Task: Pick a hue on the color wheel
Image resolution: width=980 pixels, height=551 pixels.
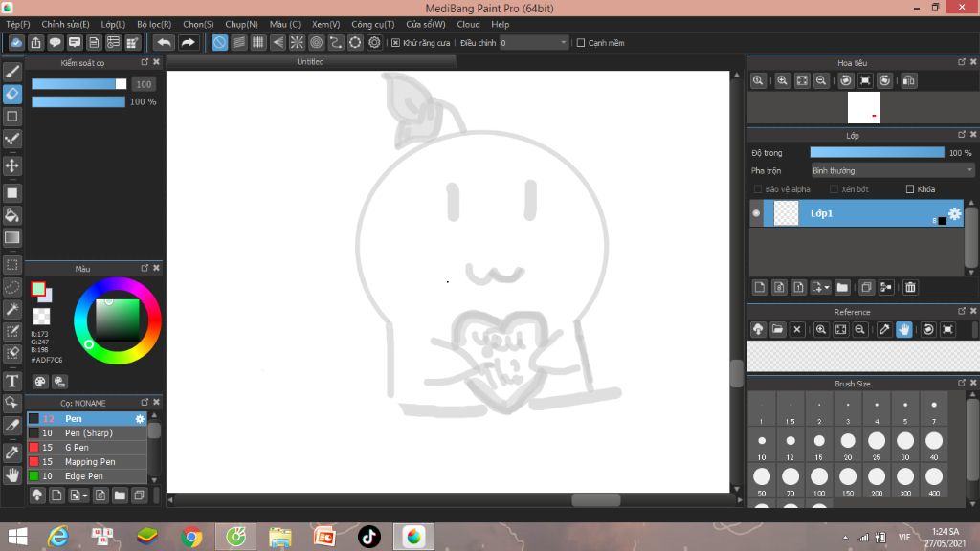Action: (x=118, y=320)
